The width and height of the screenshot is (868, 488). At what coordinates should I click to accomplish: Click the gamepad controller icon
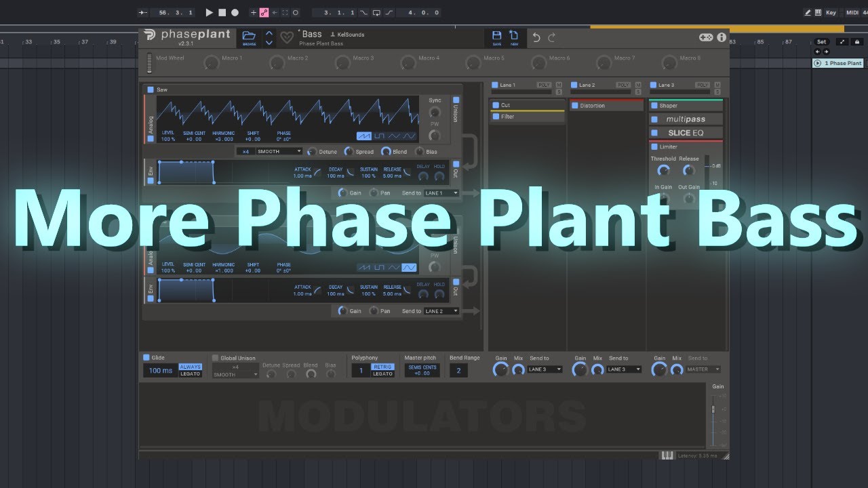(x=706, y=37)
